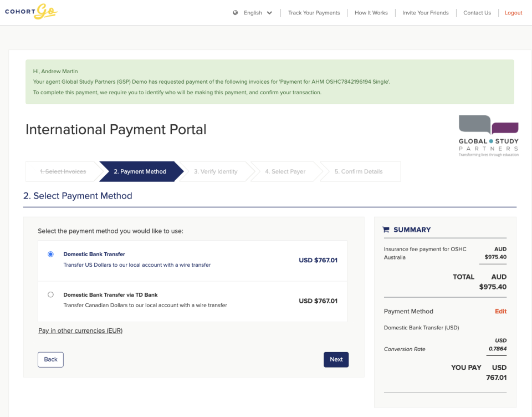Open the English language dropdown
The height and width of the screenshot is (417, 532).
click(253, 13)
